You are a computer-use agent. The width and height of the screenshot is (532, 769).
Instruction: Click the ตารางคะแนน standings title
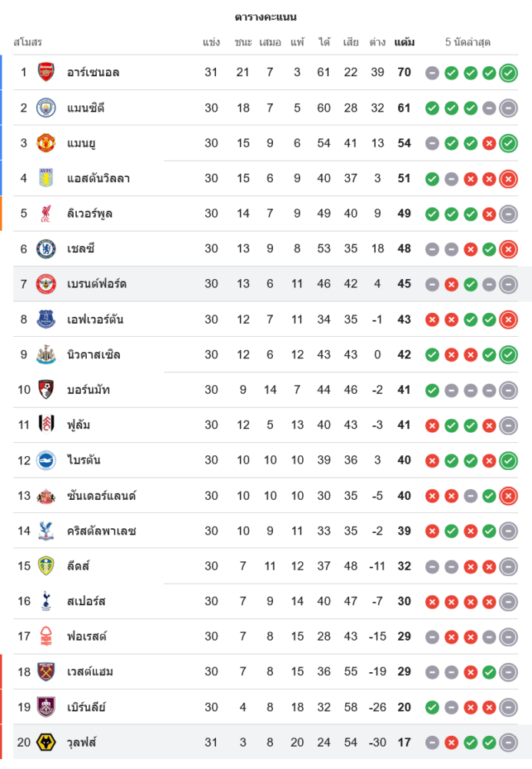tap(266, 17)
